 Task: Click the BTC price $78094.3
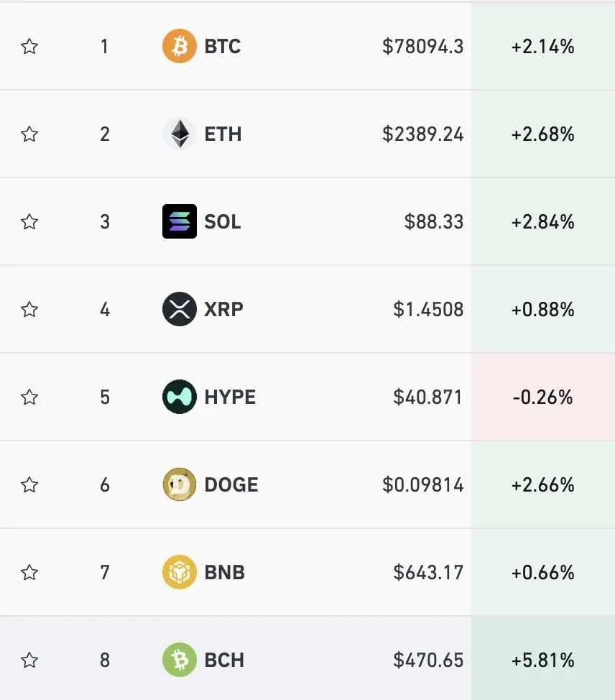[422, 47]
